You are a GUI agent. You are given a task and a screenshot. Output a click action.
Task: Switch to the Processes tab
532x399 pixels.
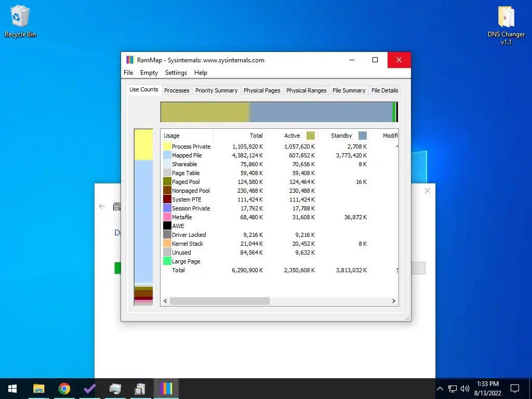(x=177, y=90)
